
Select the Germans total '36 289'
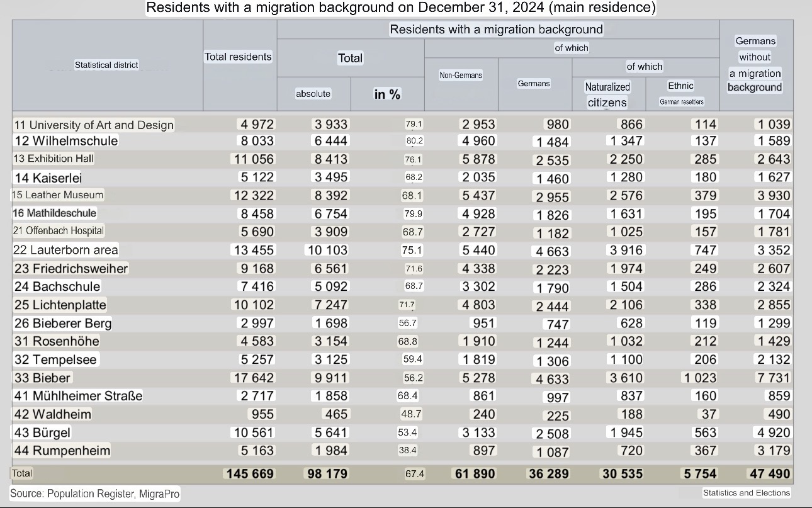tap(548, 473)
